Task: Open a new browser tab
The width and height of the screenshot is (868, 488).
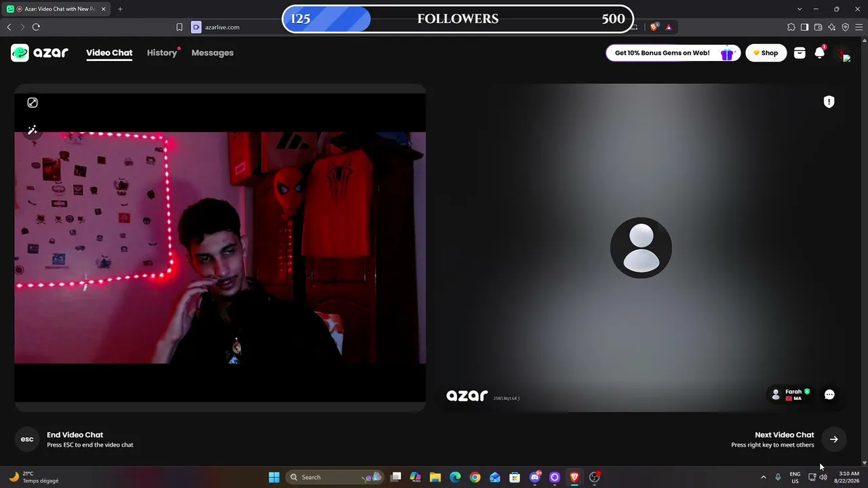Action: tap(120, 9)
